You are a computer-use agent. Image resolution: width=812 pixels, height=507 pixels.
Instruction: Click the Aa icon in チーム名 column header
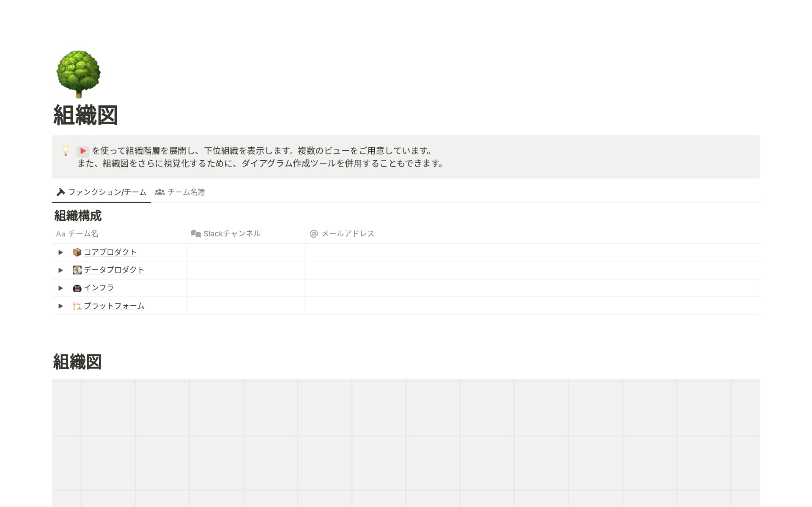click(60, 233)
